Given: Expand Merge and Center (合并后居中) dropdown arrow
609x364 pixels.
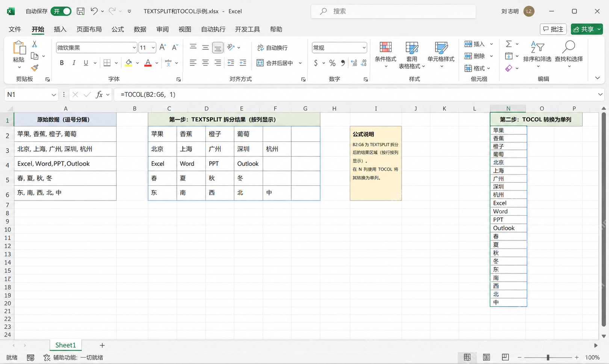Looking at the screenshot, I should point(300,63).
